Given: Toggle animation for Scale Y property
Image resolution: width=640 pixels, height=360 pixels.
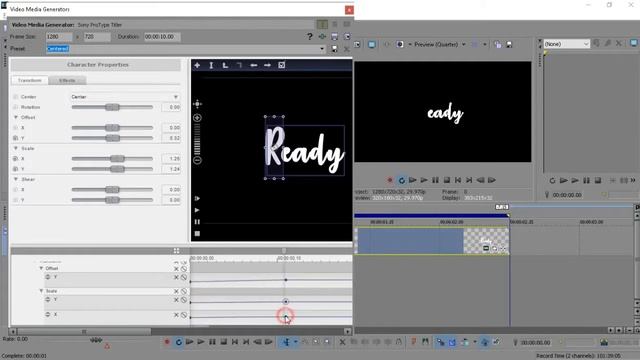Looking at the screenshot, I should (16, 169).
